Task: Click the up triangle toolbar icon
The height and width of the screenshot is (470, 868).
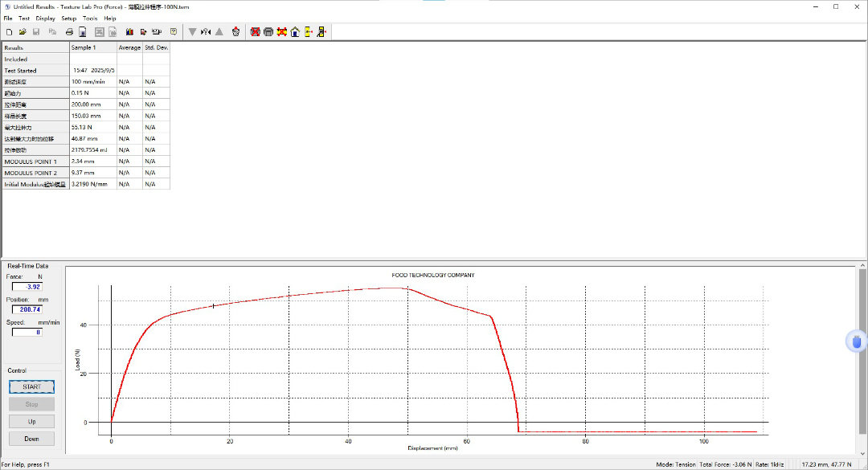Action: click(x=219, y=32)
